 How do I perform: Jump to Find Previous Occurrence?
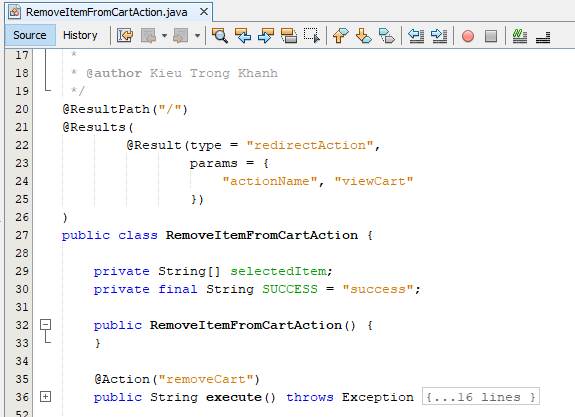(x=243, y=36)
